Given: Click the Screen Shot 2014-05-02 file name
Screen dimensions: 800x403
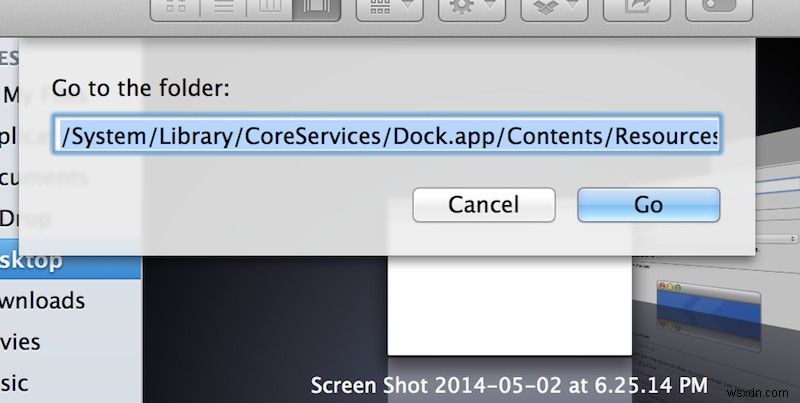Looking at the screenshot, I should click(x=509, y=385).
